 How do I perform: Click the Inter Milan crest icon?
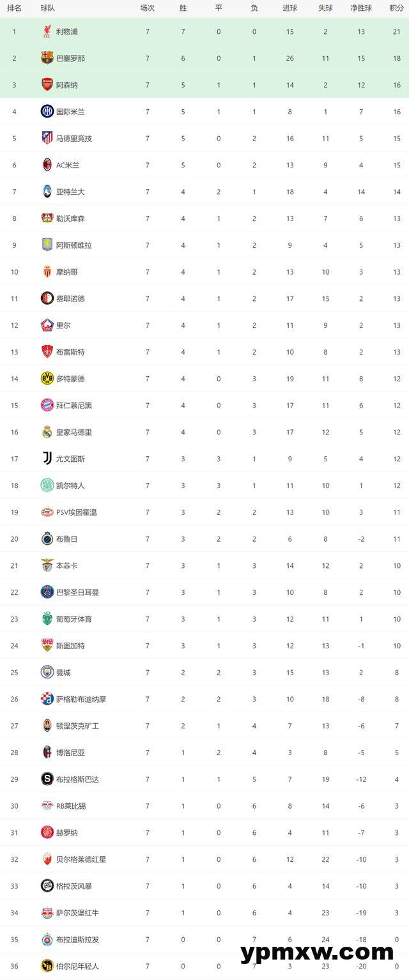point(47,112)
